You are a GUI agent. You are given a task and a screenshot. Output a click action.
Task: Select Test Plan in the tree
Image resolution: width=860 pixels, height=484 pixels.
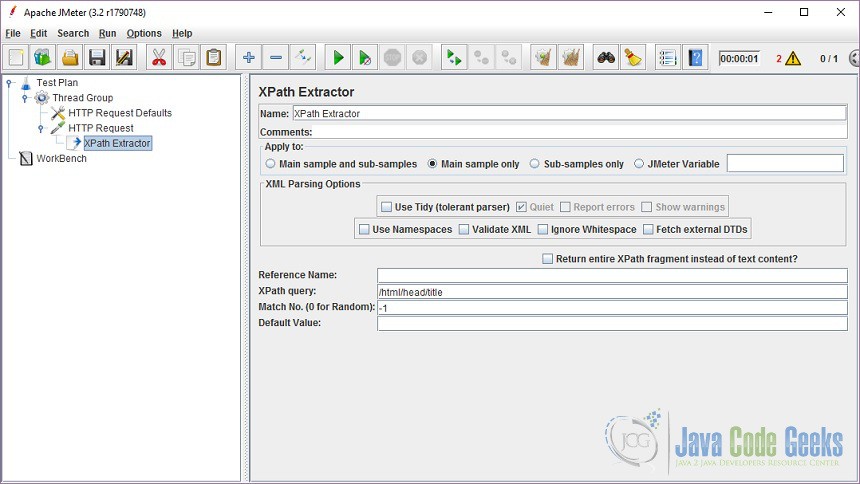click(57, 82)
